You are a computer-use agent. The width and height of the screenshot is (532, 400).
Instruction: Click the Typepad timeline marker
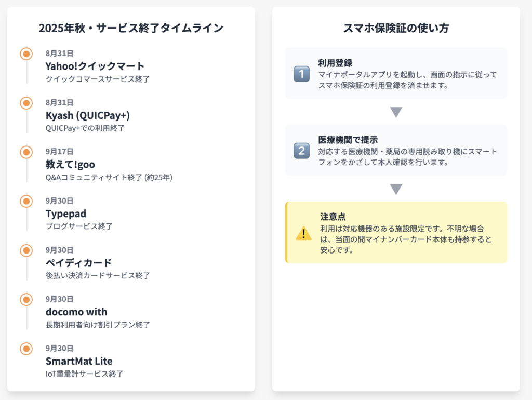(x=26, y=201)
